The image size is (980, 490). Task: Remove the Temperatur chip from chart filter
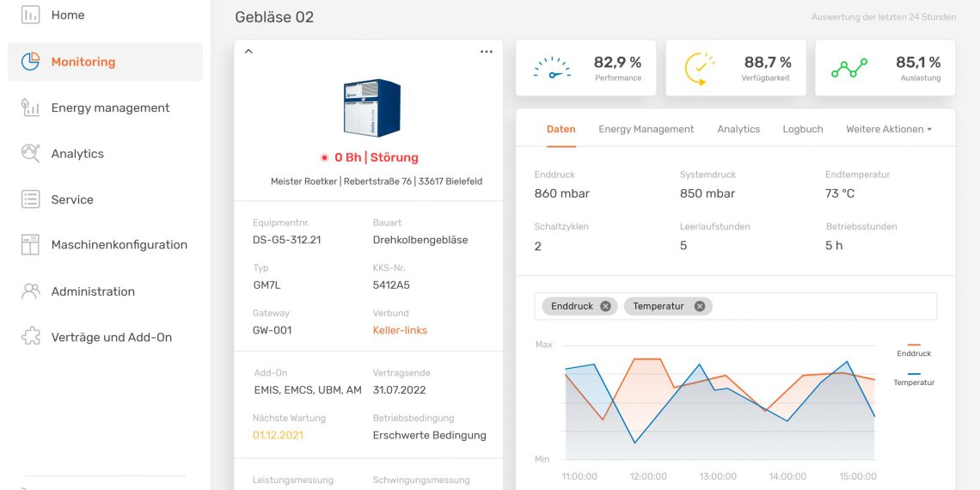(699, 306)
